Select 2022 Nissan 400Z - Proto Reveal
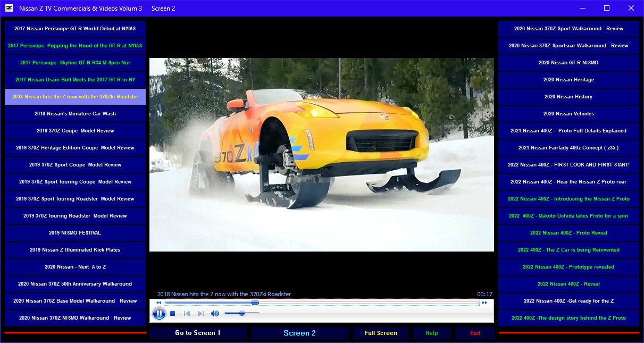644x343 pixels. 568,233
